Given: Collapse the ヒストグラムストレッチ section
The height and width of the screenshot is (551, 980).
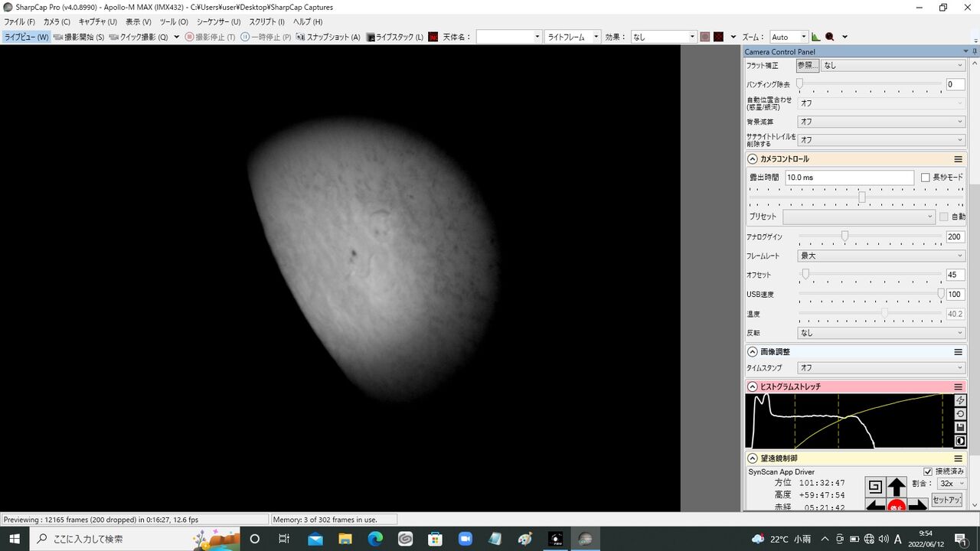Looking at the screenshot, I should click(753, 386).
